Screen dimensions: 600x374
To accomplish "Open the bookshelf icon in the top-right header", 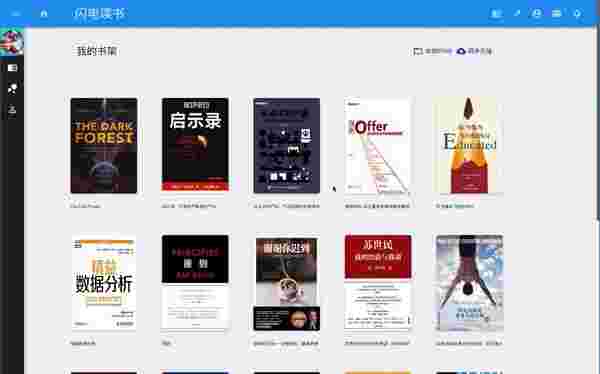I will tap(496, 14).
